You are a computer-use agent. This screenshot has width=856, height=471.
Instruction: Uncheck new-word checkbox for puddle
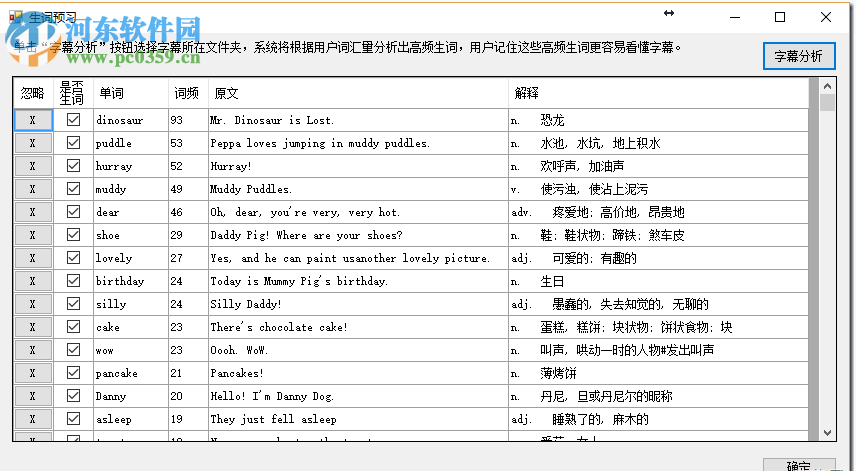[73, 142]
